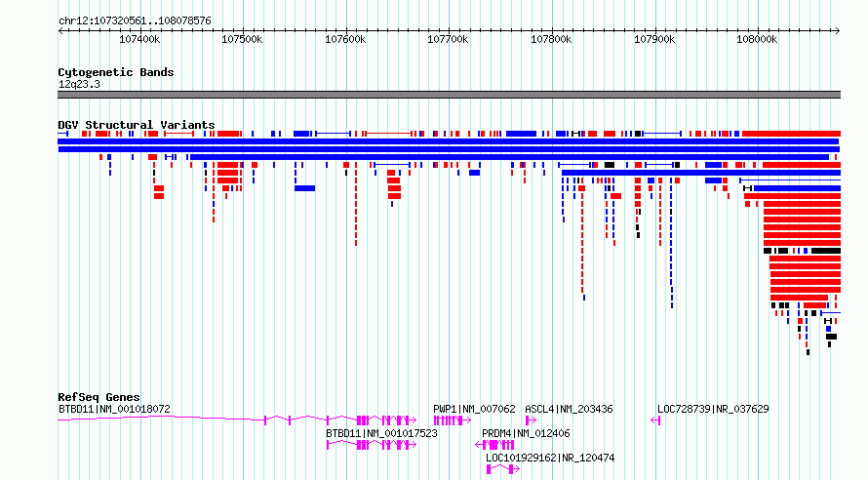868x480 pixels.
Task: Click the BTBD11 NM_001017523 gene model glyph
Action: (x=372, y=445)
